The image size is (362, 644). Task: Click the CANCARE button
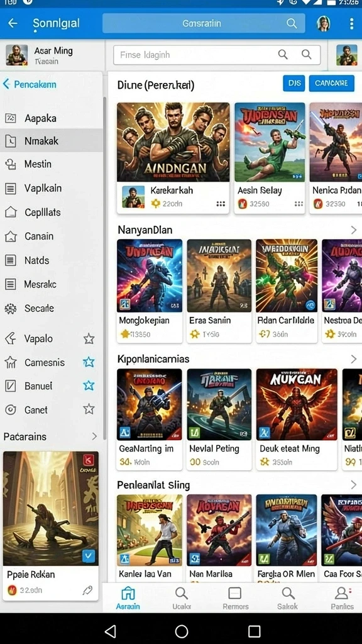pyautogui.click(x=331, y=83)
